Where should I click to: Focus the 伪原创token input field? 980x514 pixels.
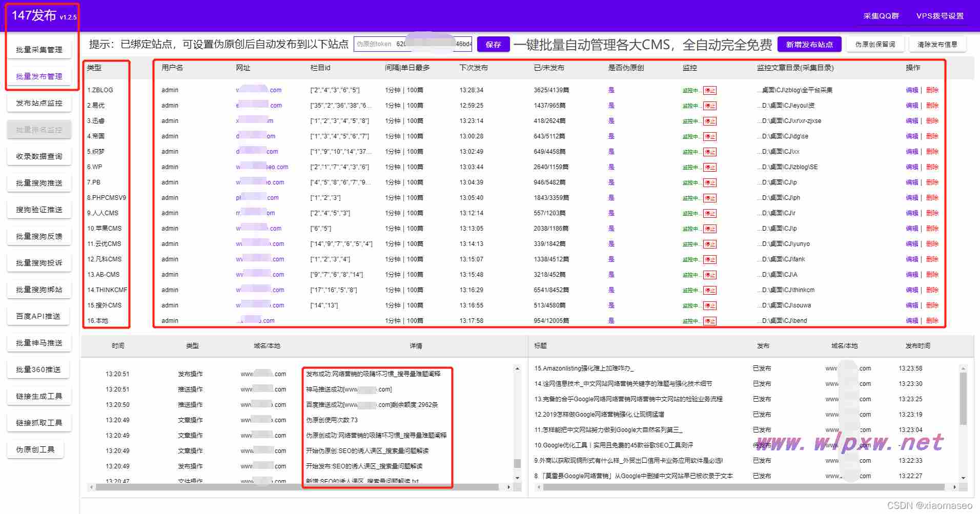pyautogui.click(x=413, y=44)
